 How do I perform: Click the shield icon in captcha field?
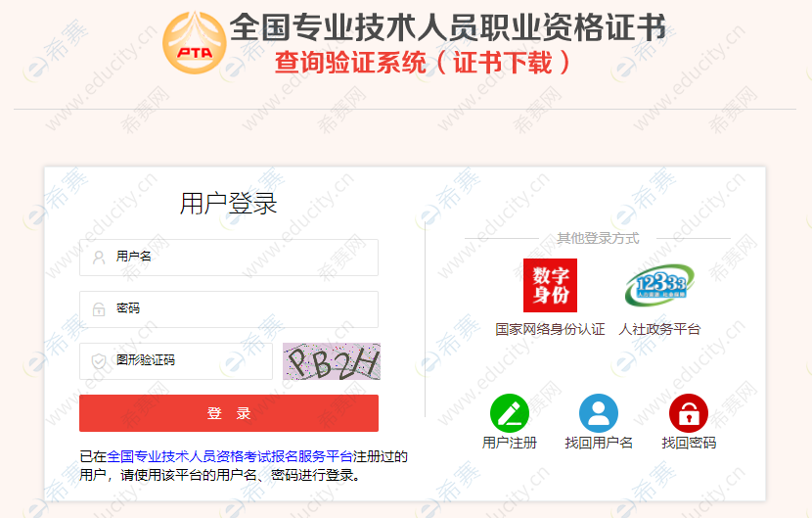coord(99,361)
